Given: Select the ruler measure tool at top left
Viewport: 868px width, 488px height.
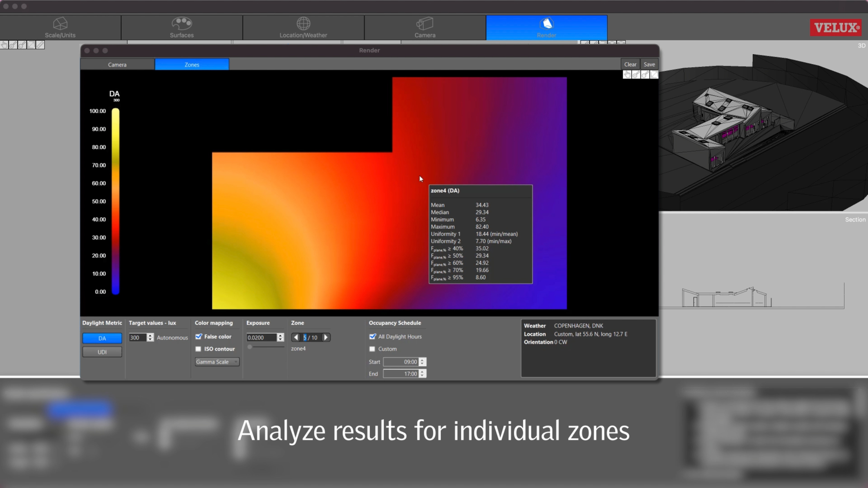Looking at the screenshot, I should click(40, 45).
